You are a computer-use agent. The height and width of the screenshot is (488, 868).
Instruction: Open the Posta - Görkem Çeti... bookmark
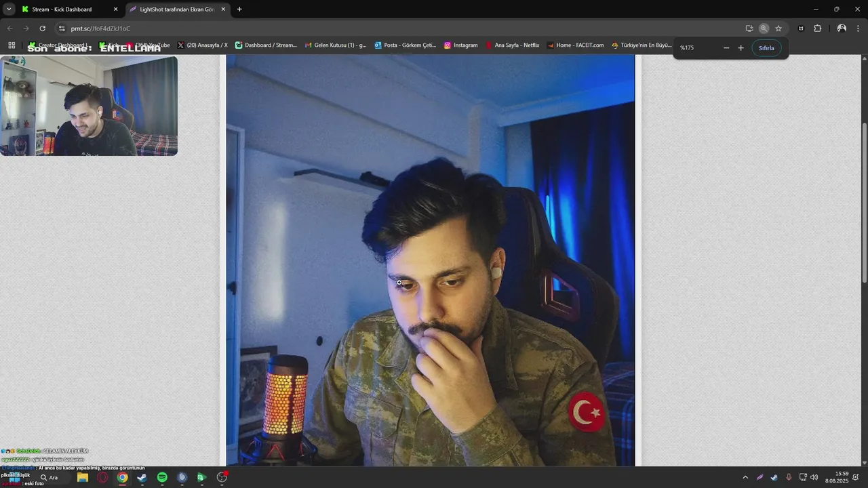coord(405,45)
